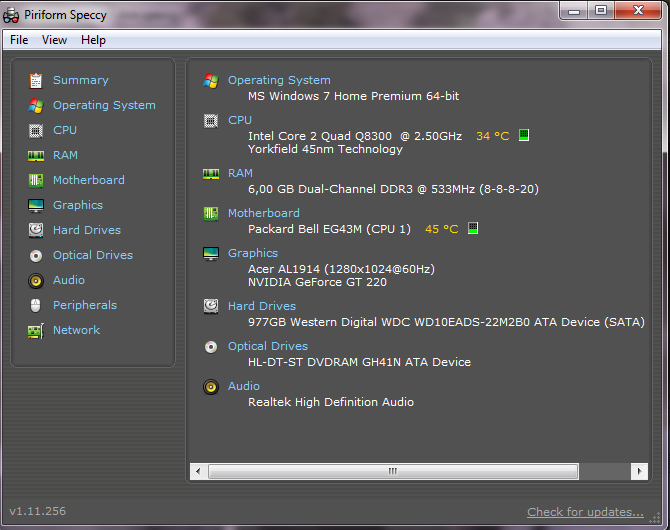Image resolution: width=670 pixels, height=530 pixels.
Task: Select Optical Drives in the sidebar
Action: [x=93, y=255]
